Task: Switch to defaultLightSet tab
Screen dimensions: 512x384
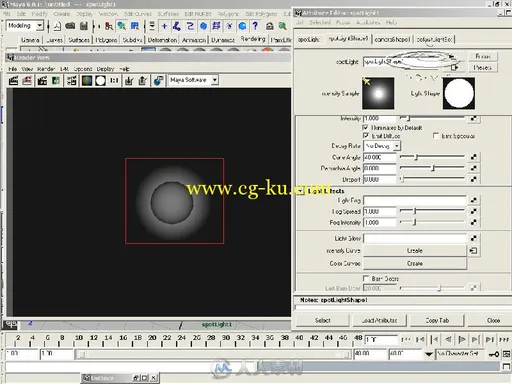Action: [434, 39]
